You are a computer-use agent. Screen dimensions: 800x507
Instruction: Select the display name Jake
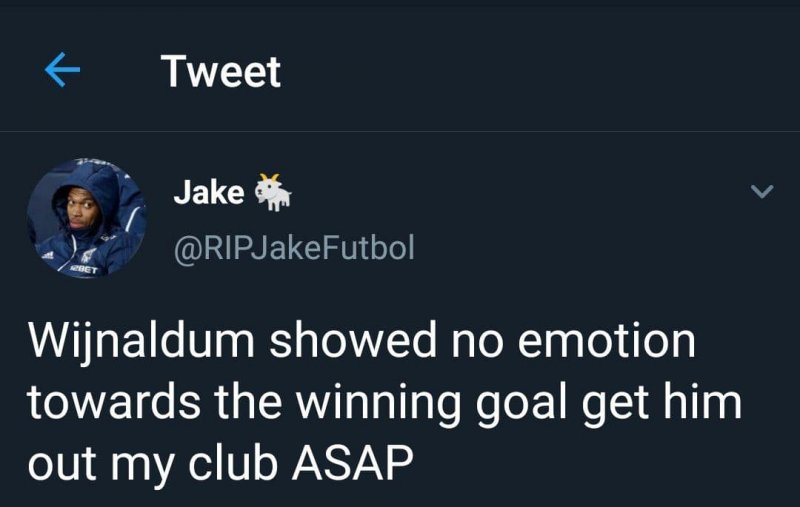click(x=208, y=192)
